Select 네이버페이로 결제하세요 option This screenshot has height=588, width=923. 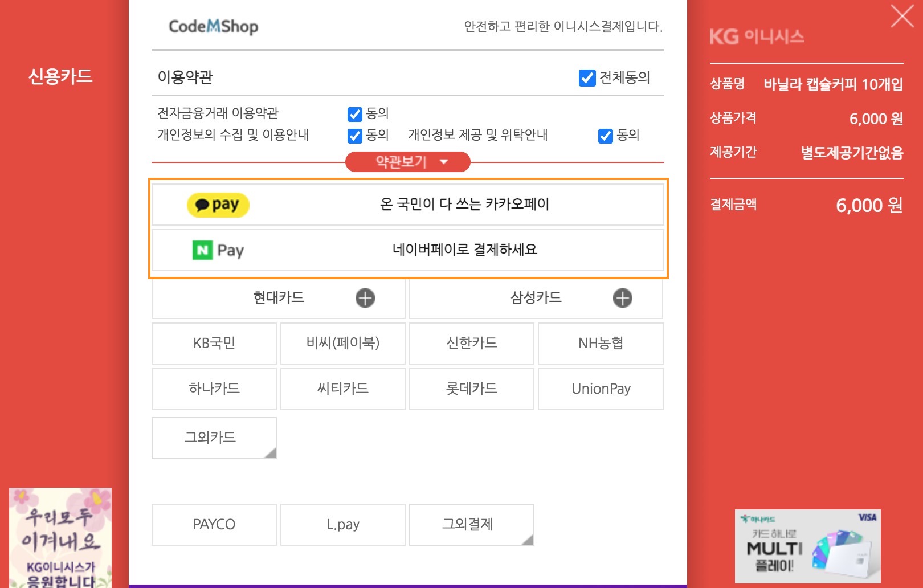(x=408, y=250)
